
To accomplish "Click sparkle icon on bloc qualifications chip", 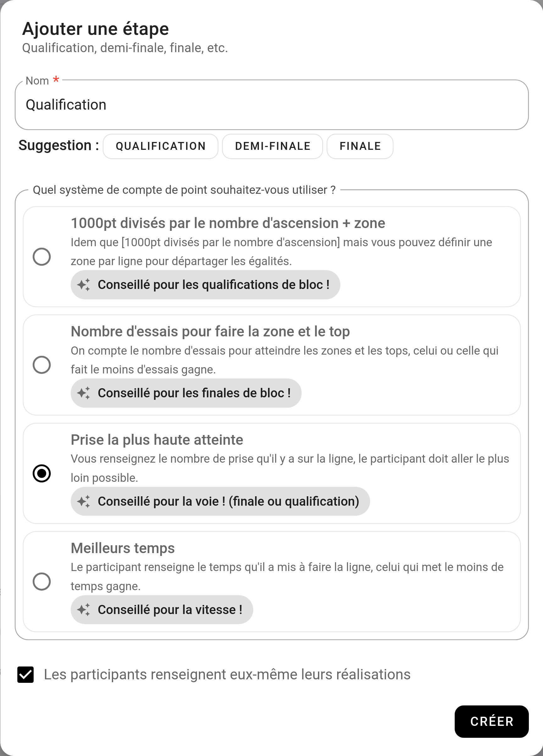I will (83, 285).
